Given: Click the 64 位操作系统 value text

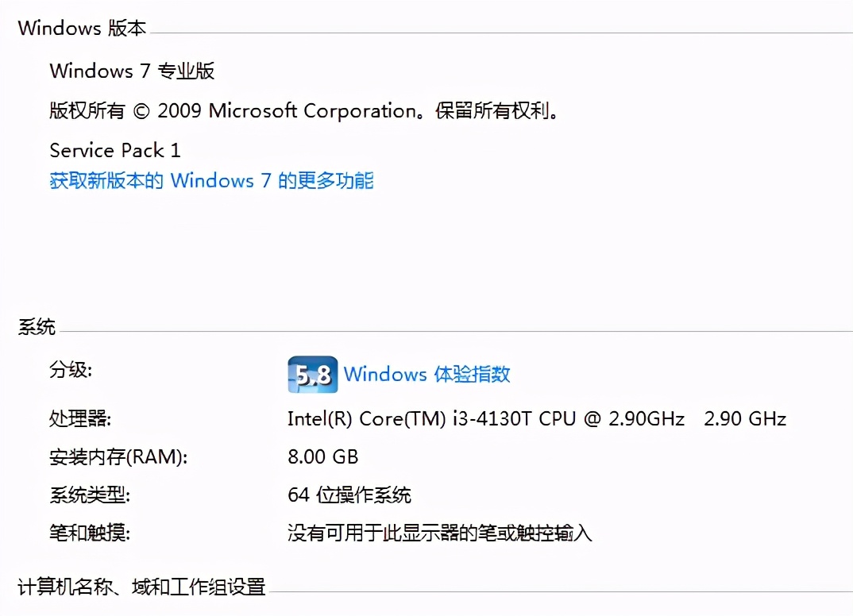Looking at the screenshot, I should [350, 495].
